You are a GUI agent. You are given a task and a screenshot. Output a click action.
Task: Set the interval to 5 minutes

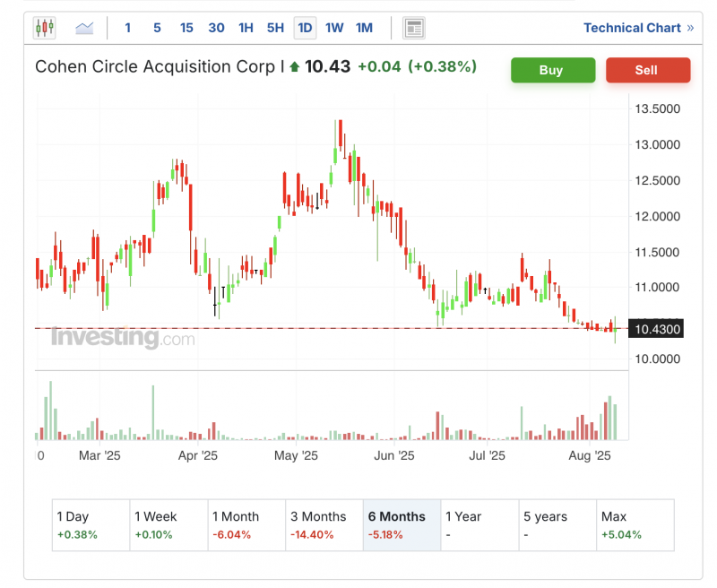pyautogui.click(x=157, y=28)
